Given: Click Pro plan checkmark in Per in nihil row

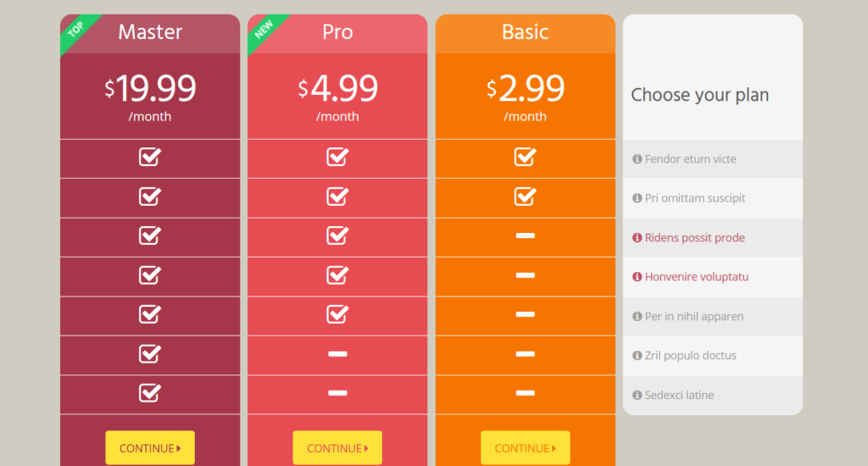Looking at the screenshot, I should tap(337, 314).
